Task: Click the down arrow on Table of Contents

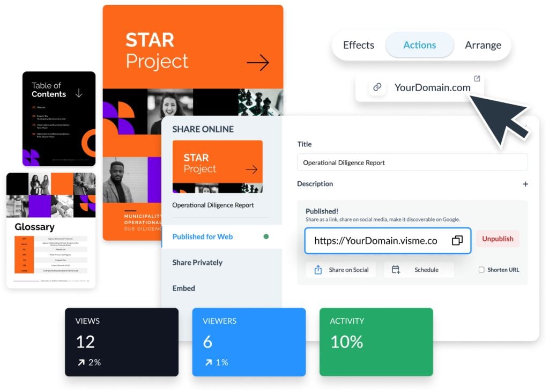Action: pyautogui.click(x=79, y=93)
